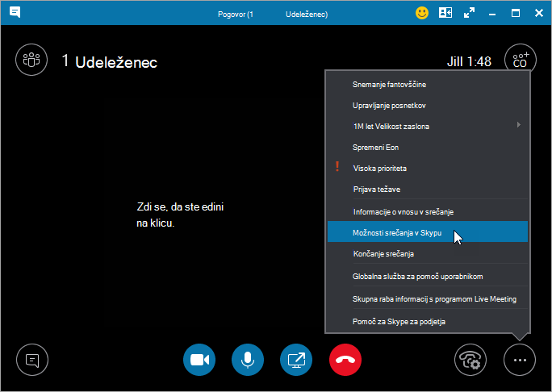
Task: Click the Zdi se, da ste edini message
Action: pos(180,215)
